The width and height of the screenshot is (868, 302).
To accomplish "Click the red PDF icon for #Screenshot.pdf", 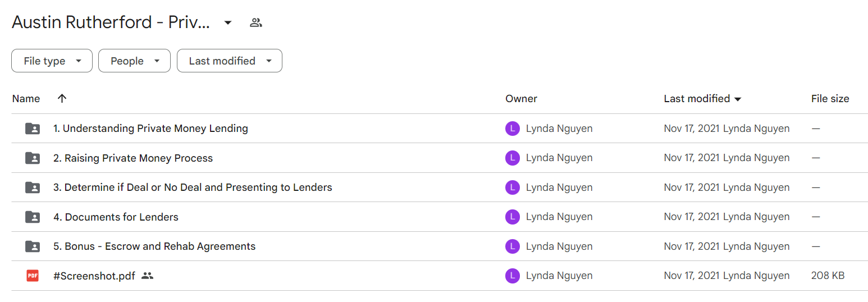I will coord(33,276).
